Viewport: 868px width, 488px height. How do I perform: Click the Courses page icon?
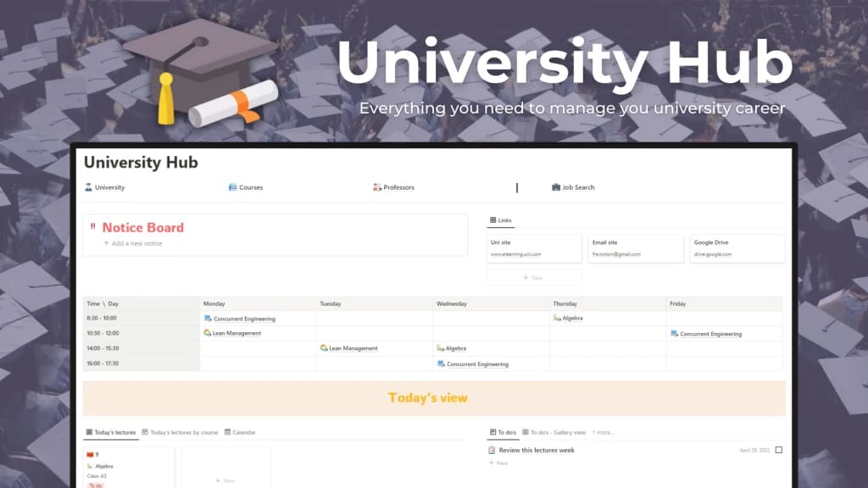pyautogui.click(x=233, y=187)
